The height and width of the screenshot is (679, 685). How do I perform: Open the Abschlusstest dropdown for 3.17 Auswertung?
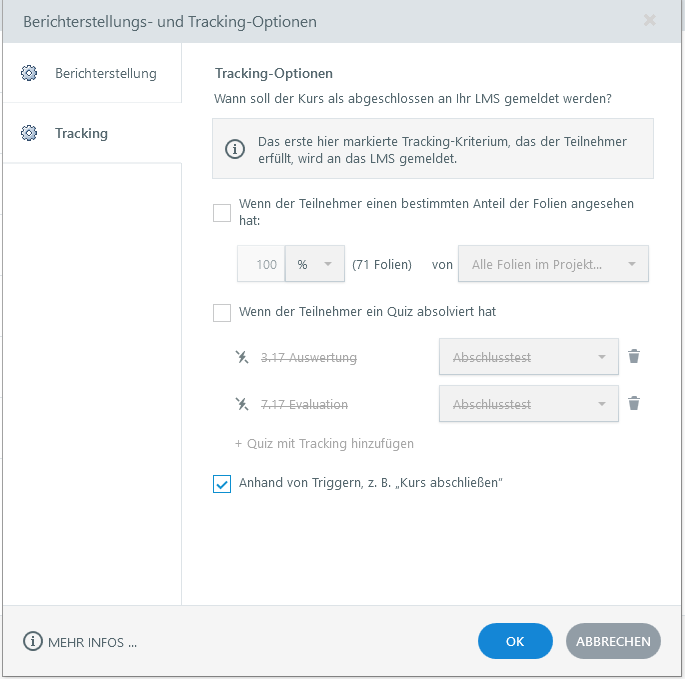[528, 357]
